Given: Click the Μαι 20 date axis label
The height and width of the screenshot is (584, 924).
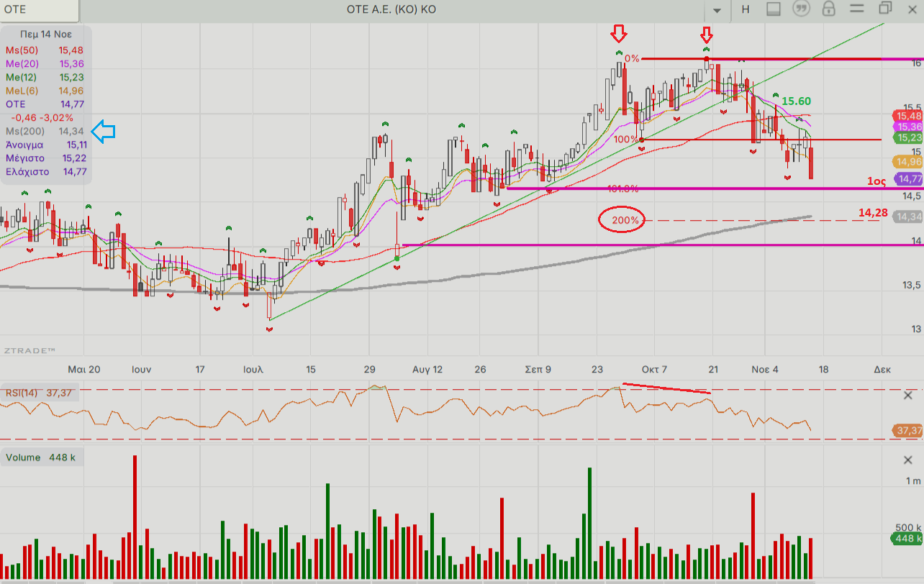Looking at the screenshot, I should [84, 369].
